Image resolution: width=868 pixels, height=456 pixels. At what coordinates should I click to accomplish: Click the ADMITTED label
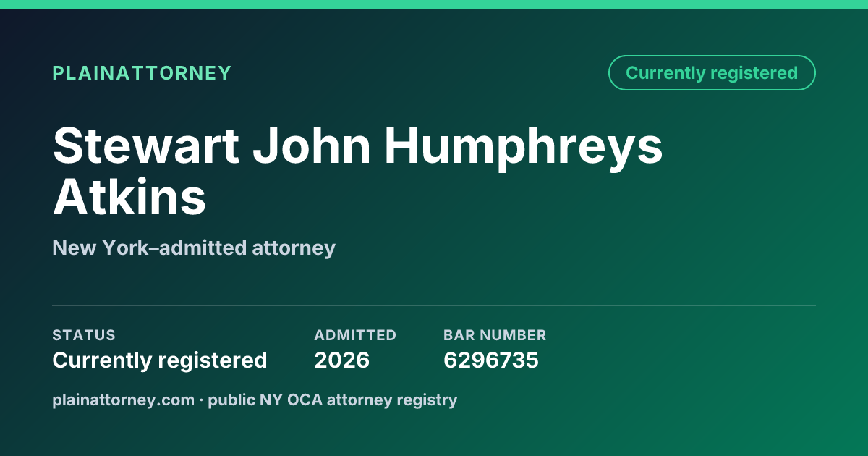355,335
